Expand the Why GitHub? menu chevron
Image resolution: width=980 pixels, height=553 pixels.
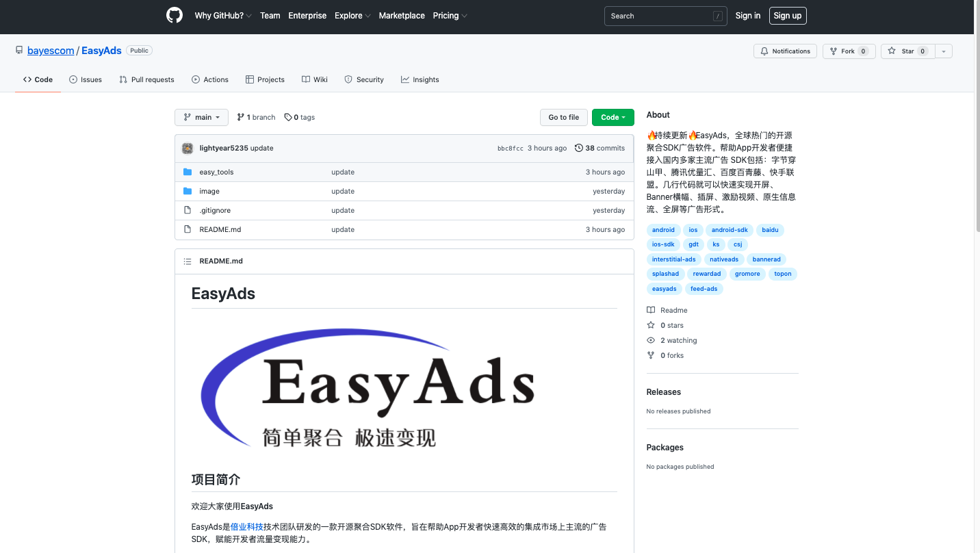(247, 15)
